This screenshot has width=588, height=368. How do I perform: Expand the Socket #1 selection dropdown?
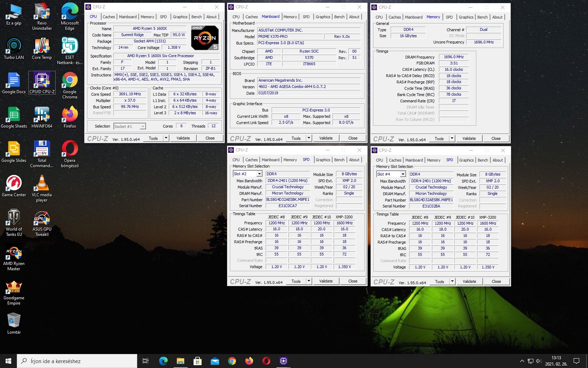click(143, 127)
